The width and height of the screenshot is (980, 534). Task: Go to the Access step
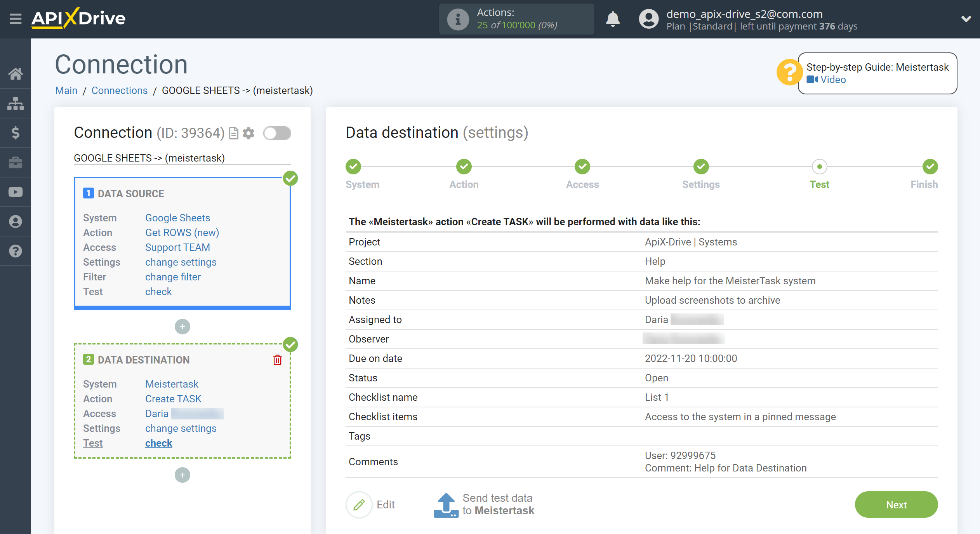tap(582, 167)
